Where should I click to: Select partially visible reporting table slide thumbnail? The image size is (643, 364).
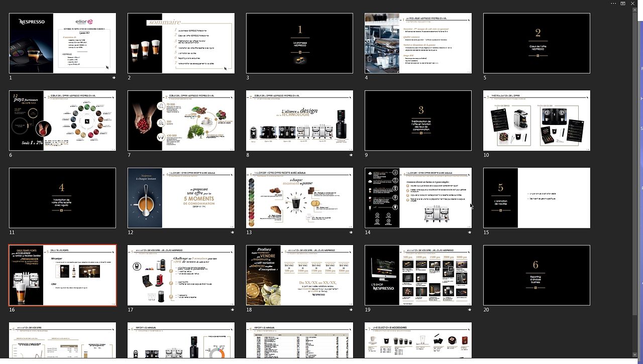point(299,340)
